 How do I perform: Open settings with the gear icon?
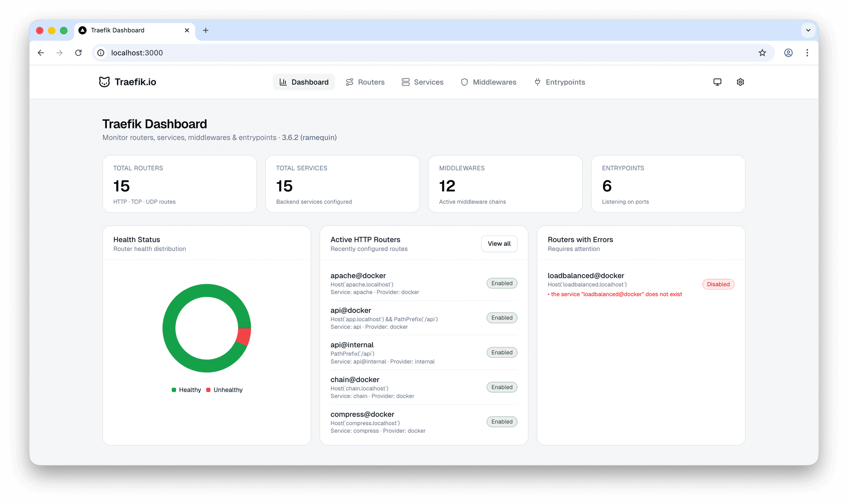(x=740, y=82)
